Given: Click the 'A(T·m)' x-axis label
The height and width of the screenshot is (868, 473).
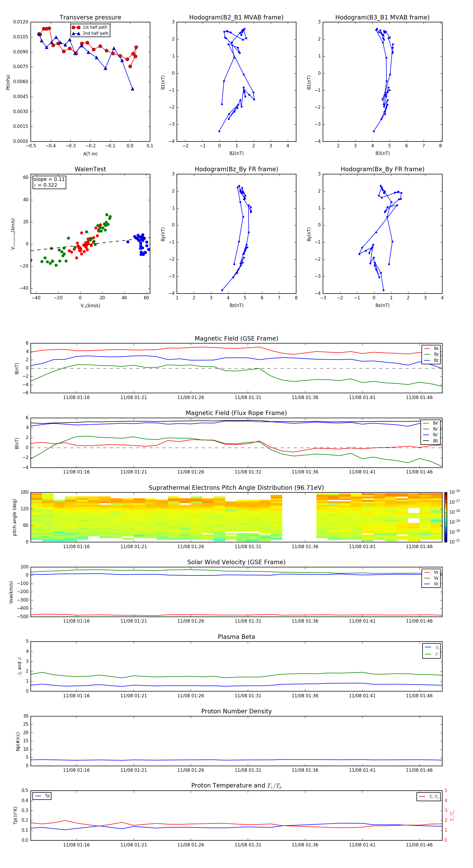Looking at the screenshot, I should pyautogui.click(x=90, y=154).
